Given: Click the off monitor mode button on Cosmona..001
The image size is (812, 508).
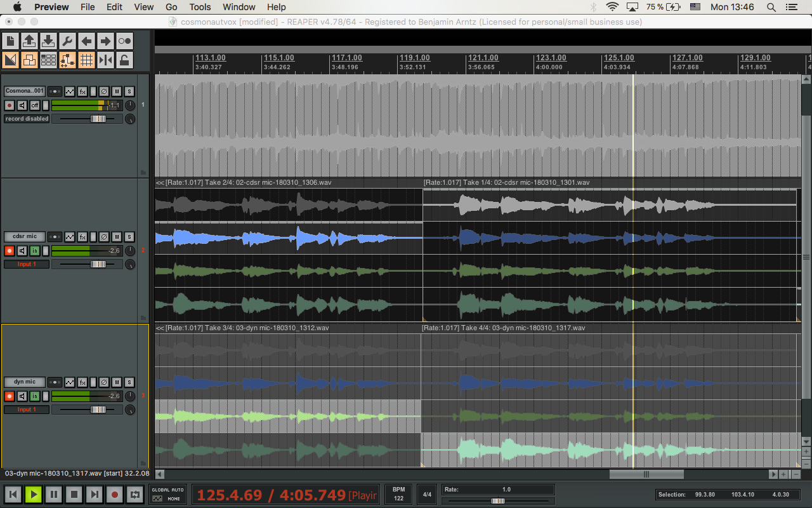Looking at the screenshot, I should tap(35, 105).
